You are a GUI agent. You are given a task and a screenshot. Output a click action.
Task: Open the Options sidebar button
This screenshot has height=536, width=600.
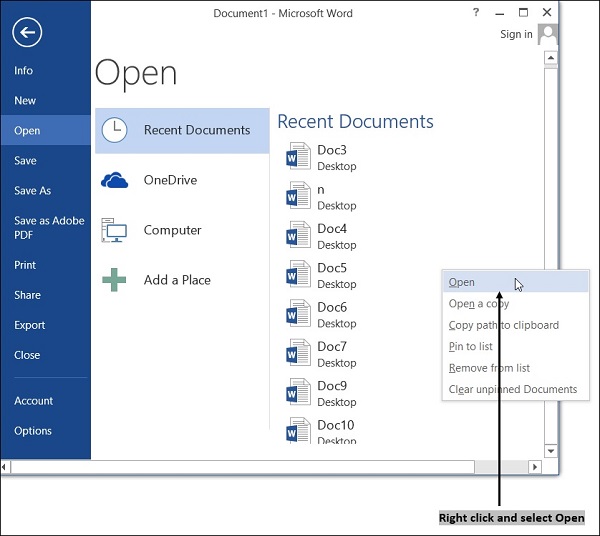coord(33,431)
